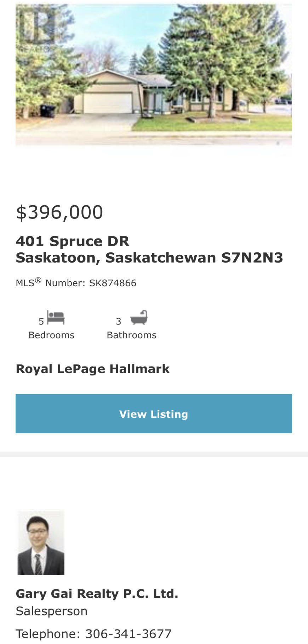Click the Bathrooms label
The image size is (308, 644).
(132, 335)
